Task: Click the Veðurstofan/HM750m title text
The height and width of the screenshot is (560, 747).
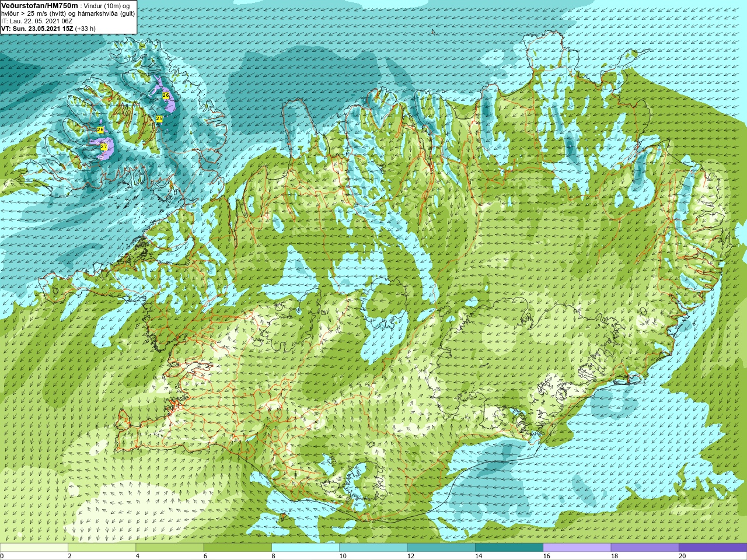Action: pyautogui.click(x=40, y=5)
